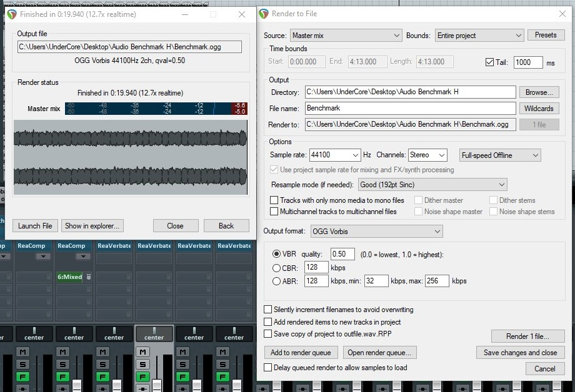Click Render 1 file...

(x=527, y=336)
